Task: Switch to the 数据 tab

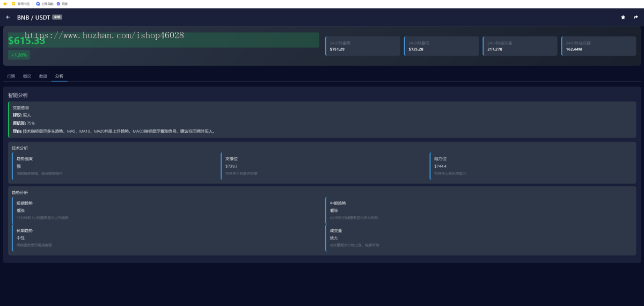Action: pyautogui.click(x=43, y=76)
